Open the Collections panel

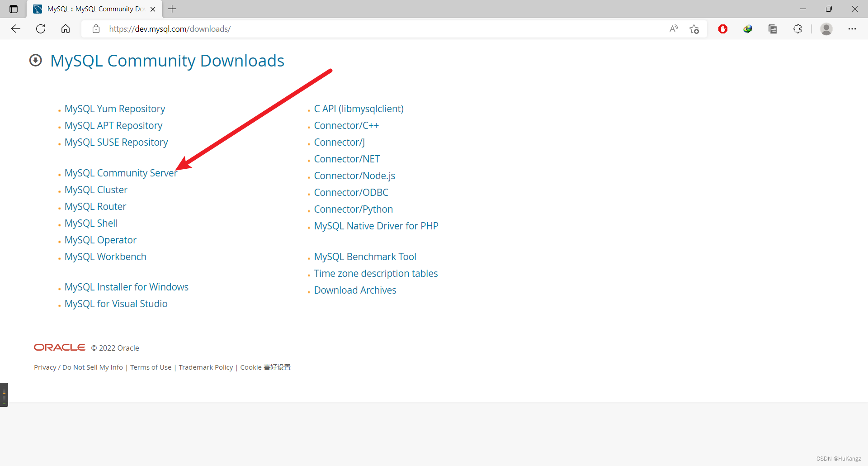[773, 29]
